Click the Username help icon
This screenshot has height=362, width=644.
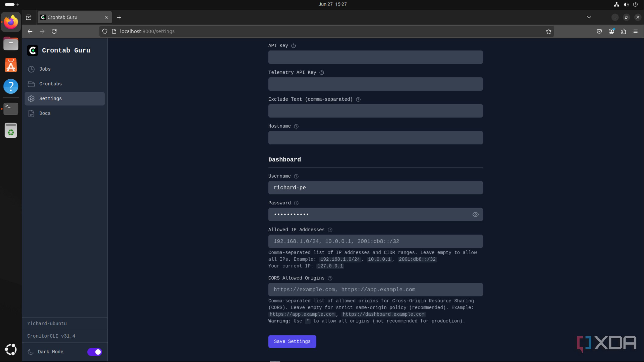pos(296,176)
